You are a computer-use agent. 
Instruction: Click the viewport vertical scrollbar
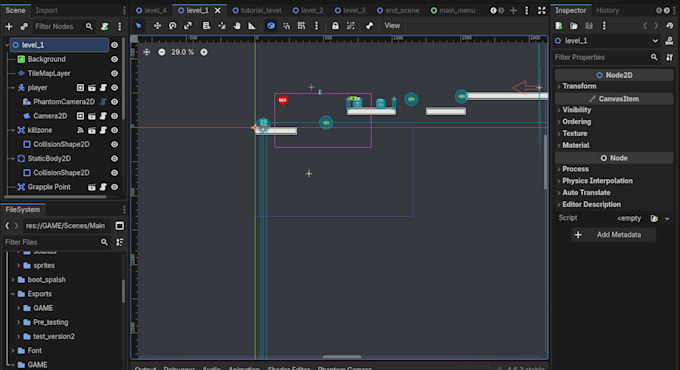[545, 161]
